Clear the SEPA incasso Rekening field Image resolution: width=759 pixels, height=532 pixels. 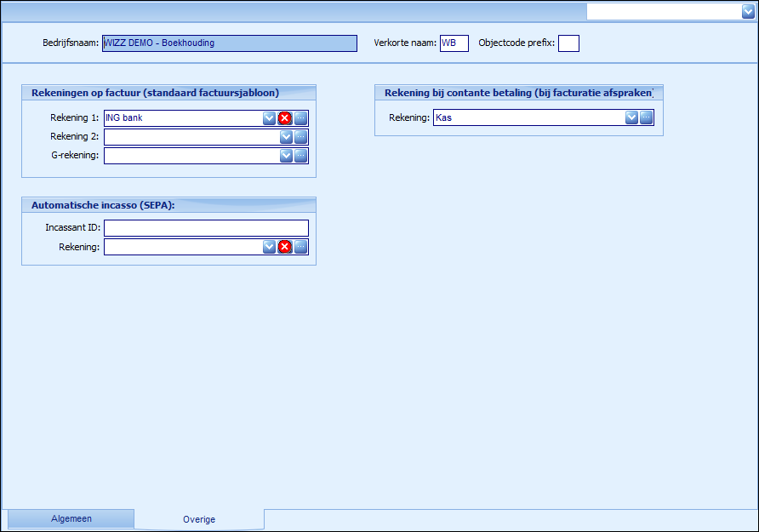(x=285, y=247)
